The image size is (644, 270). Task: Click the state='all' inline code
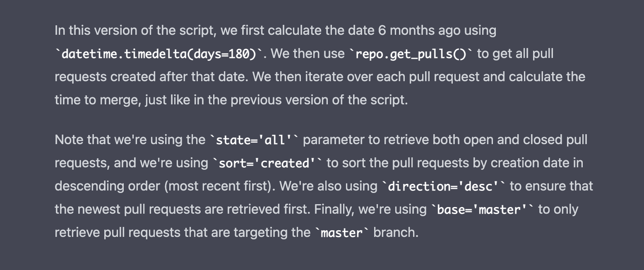[x=254, y=140]
